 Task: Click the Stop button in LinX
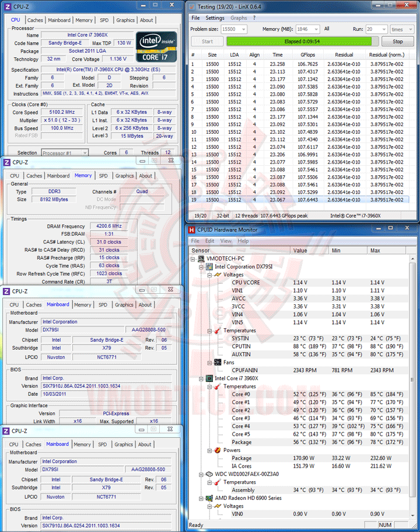pyautogui.click(x=398, y=41)
